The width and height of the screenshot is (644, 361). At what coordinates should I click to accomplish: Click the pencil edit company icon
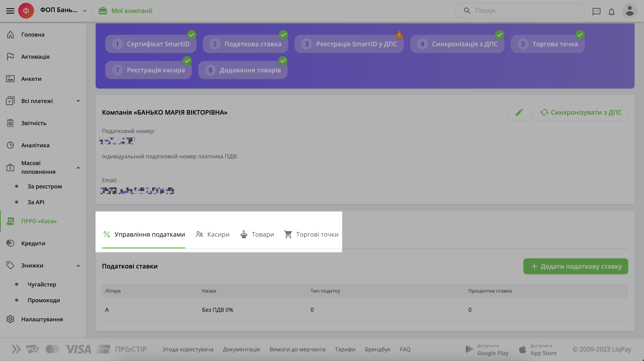(519, 112)
